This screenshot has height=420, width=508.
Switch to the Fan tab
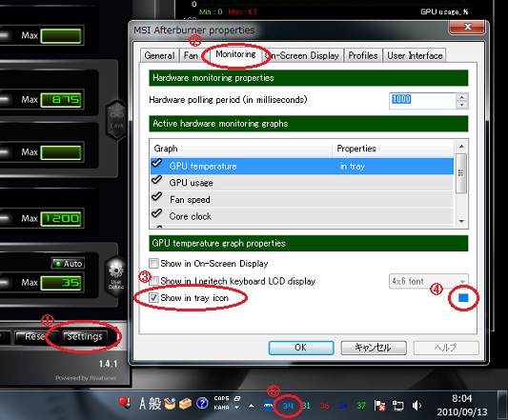pos(191,55)
